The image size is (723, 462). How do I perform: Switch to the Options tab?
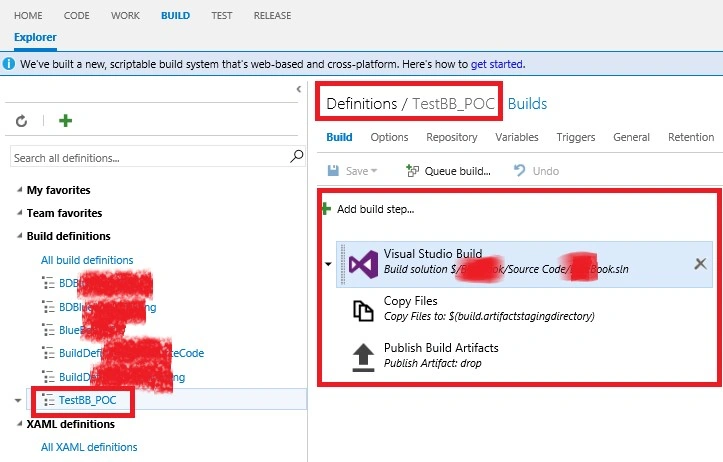389,137
